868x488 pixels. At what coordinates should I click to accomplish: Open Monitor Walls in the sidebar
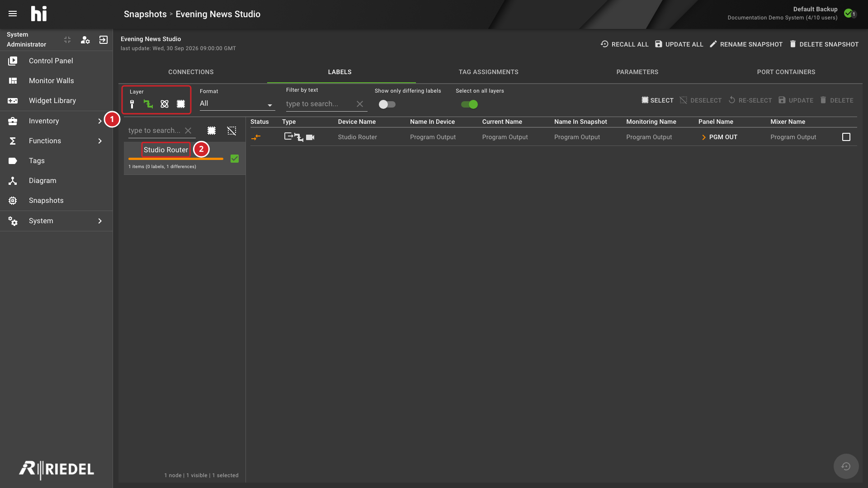click(x=56, y=81)
